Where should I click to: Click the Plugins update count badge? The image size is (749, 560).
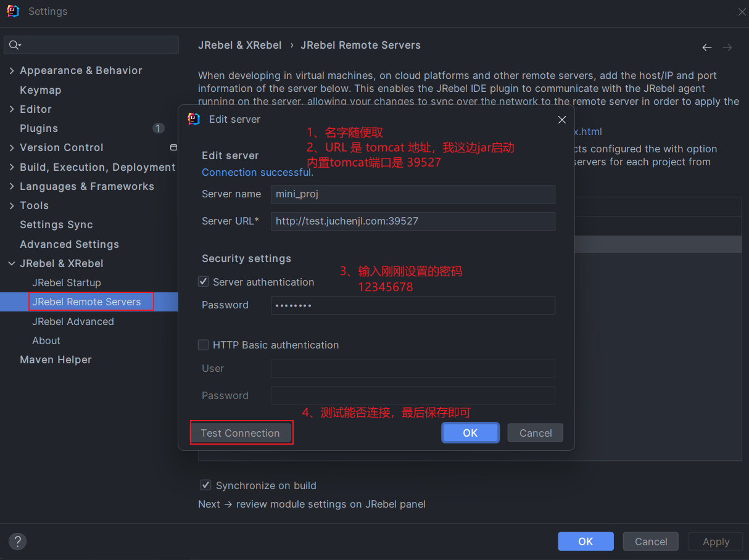pyautogui.click(x=159, y=128)
